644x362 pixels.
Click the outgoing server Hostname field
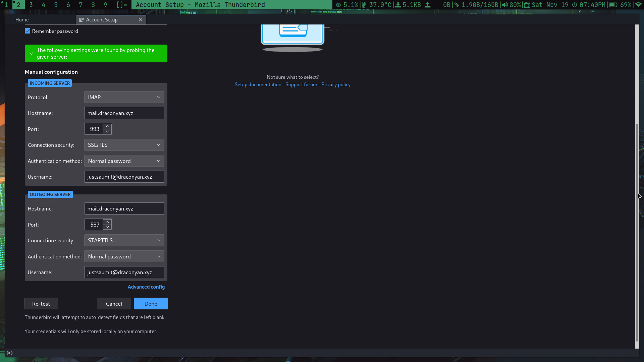coord(124,208)
